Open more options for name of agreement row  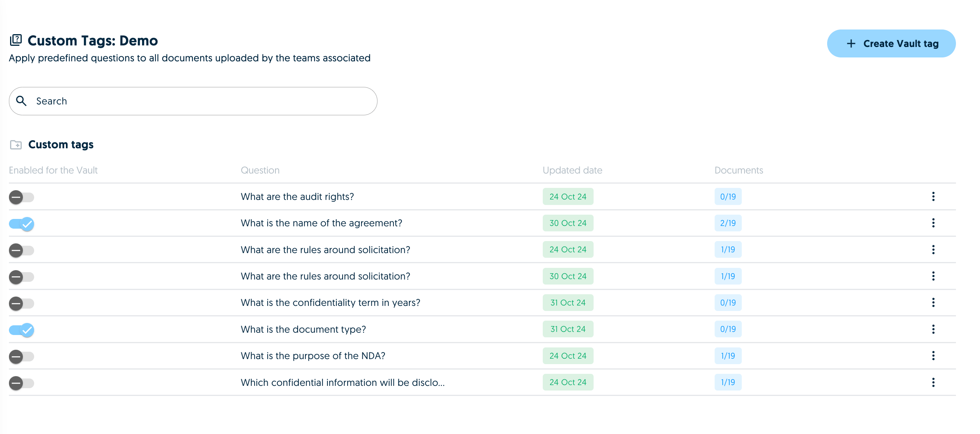(x=933, y=223)
